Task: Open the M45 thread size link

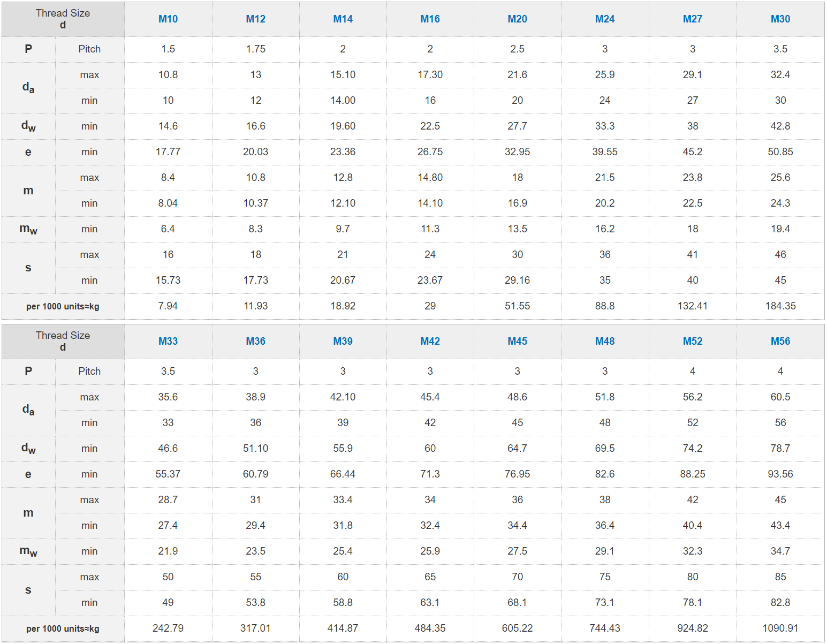Action: (518, 341)
